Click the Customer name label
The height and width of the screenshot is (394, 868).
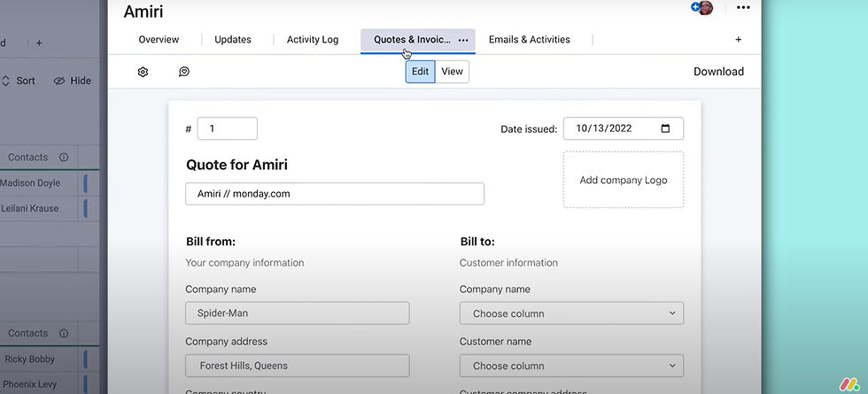point(495,342)
